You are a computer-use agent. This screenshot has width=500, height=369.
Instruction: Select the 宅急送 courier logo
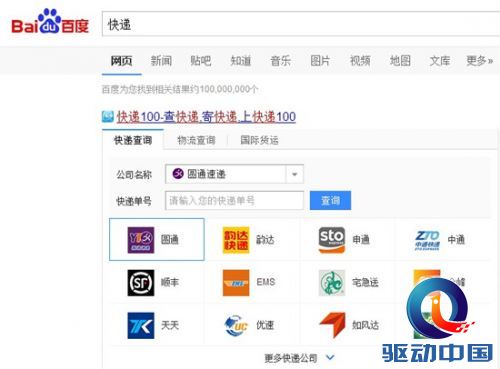[x=332, y=283]
